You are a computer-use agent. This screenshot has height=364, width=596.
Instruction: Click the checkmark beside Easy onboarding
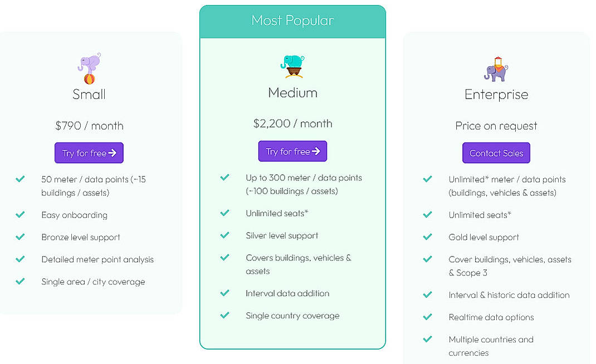pyautogui.click(x=21, y=215)
